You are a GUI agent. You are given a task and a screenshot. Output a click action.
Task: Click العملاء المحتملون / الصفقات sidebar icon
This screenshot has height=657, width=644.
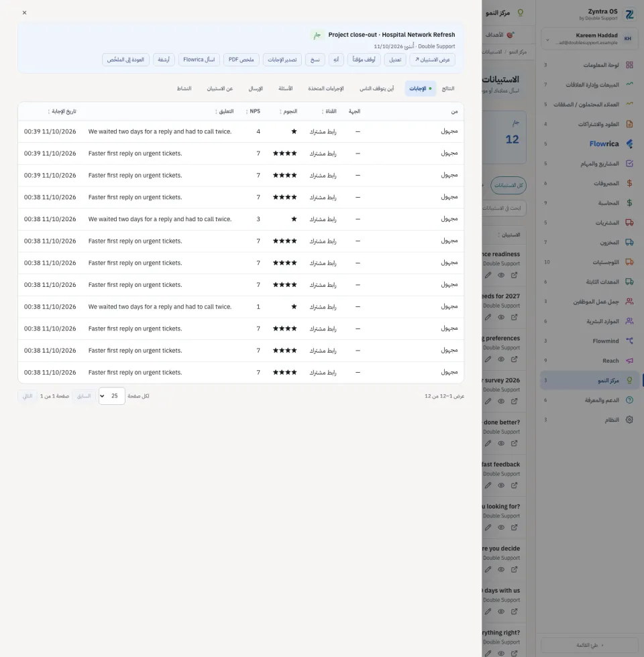pyautogui.click(x=629, y=104)
